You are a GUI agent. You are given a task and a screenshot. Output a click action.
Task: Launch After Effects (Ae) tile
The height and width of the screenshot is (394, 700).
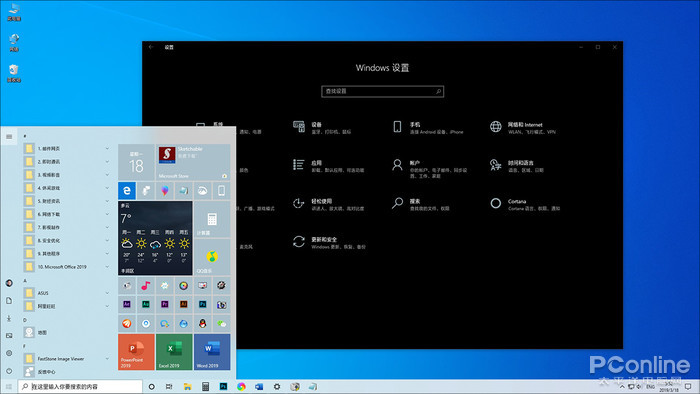127,304
